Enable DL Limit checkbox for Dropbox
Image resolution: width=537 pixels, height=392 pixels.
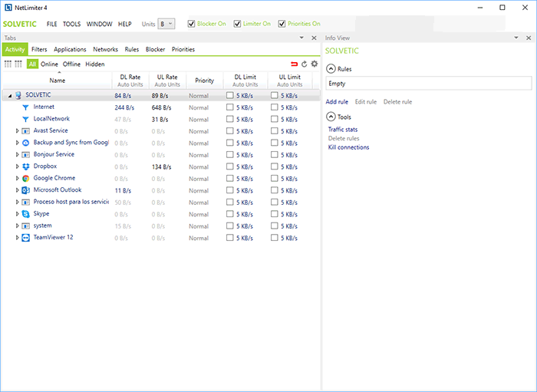[230, 166]
